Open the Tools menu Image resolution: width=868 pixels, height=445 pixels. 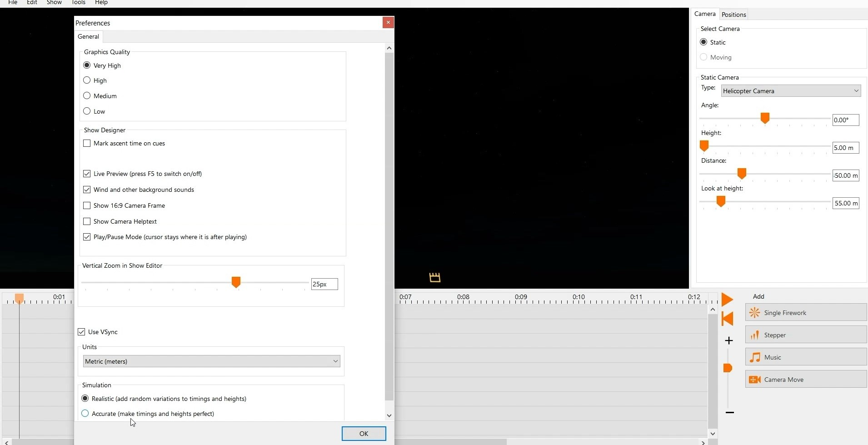point(78,3)
